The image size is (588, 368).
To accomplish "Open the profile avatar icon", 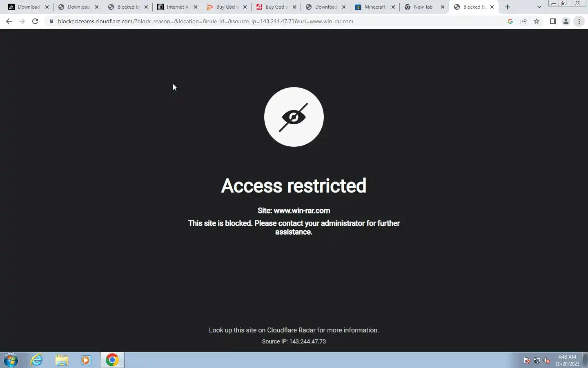I will coord(566,21).
